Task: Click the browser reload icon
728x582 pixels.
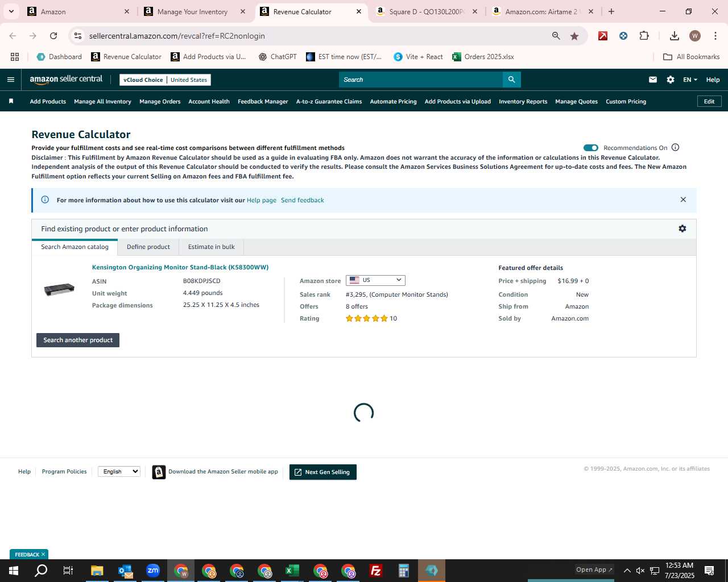Action: (53, 36)
